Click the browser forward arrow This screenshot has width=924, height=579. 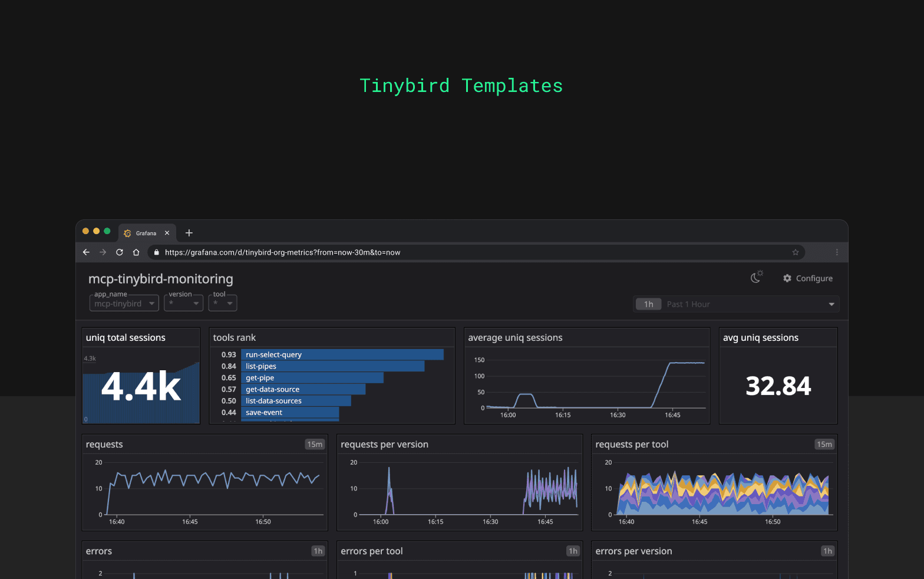[103, 252]
